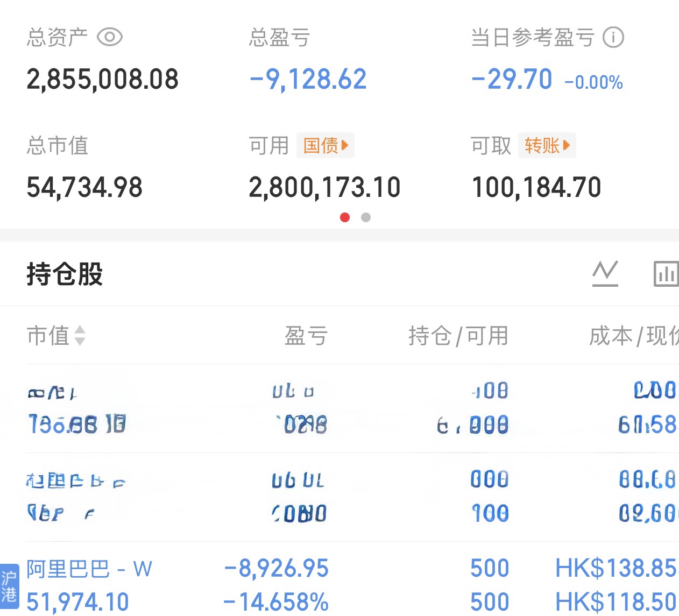Tap Alibaba loss percentage -14.658%
679x616 pixels.
pyautogui.click(x=275, y=602)
